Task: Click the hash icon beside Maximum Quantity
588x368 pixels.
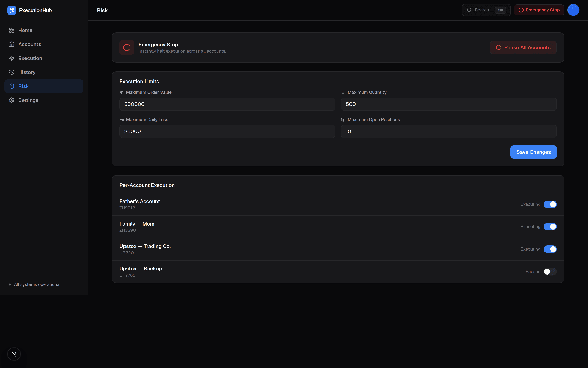Action: coord(343,92)
